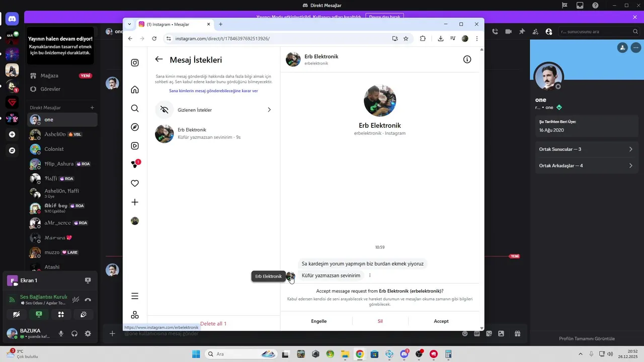
Task: Stop streaming Ekran 1 icon
Action: click(88, 281)
